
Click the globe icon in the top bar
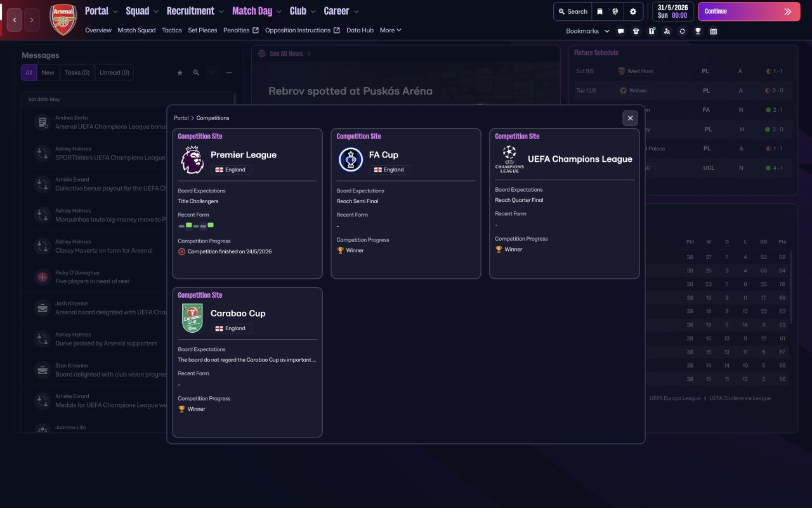[615, 11]
